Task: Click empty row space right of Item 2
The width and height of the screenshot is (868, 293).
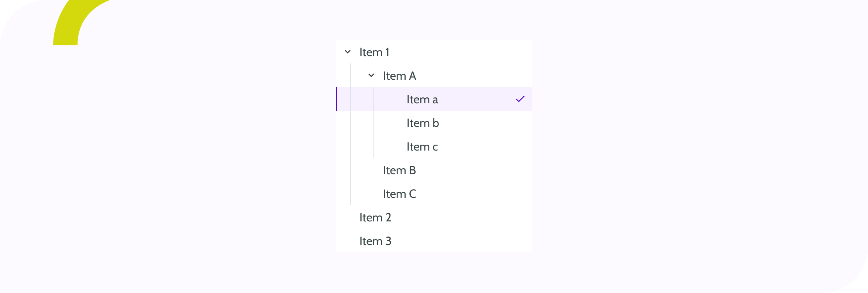Action: coord(461,218)
